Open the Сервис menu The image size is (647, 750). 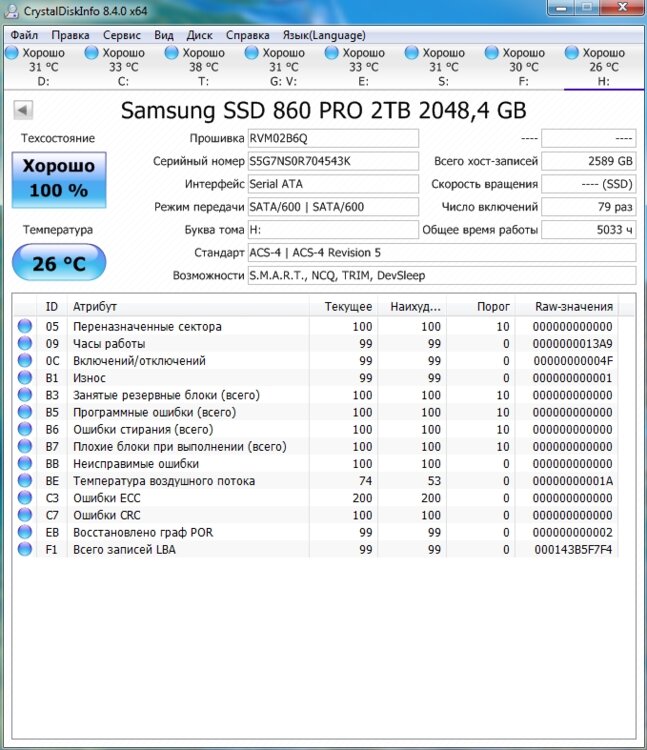(x=122, y=34)
